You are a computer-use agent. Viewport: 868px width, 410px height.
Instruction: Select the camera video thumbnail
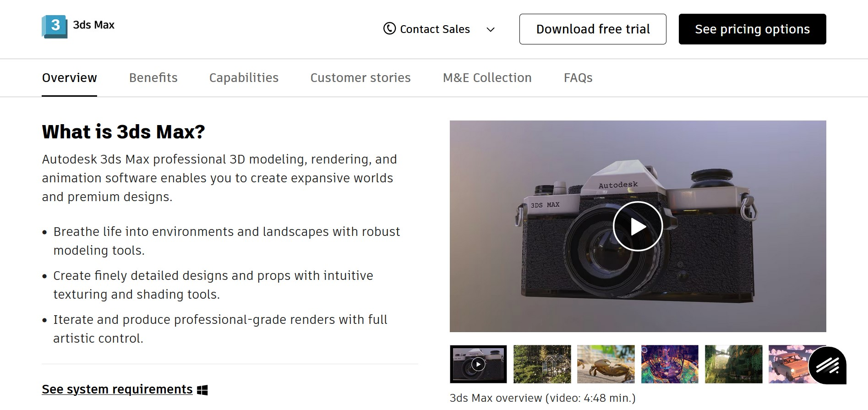(478, 364)
